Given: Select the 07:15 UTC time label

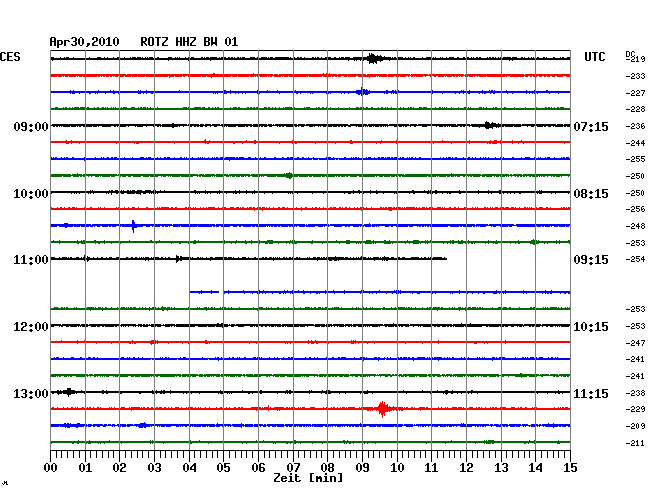Looking at the screenshot, I should coord(591,126).
